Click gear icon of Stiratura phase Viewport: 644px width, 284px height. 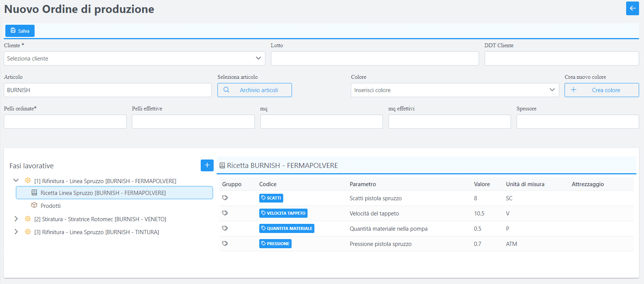pos(28,219)
